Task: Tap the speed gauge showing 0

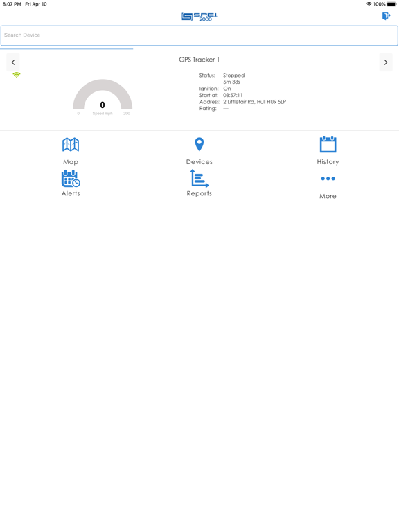Action: [103, 97]
